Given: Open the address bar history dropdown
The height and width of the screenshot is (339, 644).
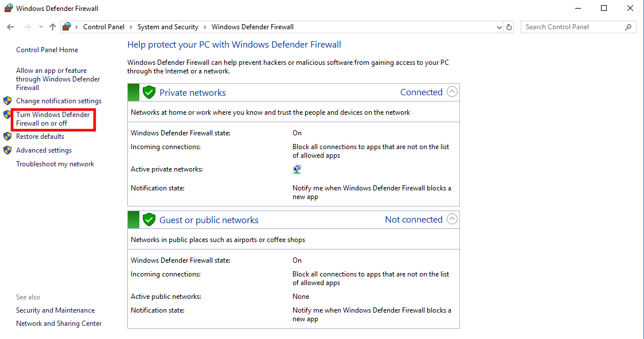Looking at the screenshot, I should coord(499,27).
